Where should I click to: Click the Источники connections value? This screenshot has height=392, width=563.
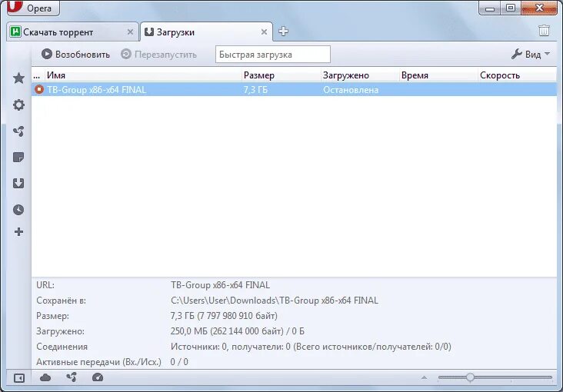(x=311, y=347)
